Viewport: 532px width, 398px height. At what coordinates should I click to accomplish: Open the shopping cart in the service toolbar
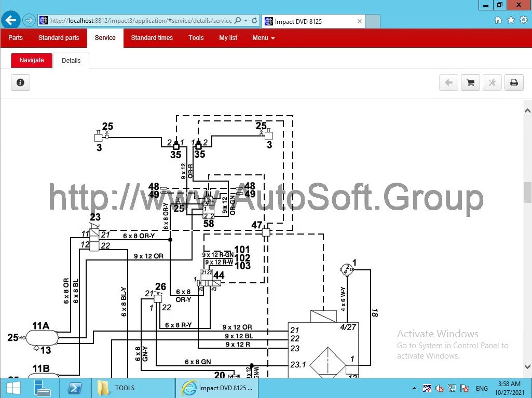470,82
